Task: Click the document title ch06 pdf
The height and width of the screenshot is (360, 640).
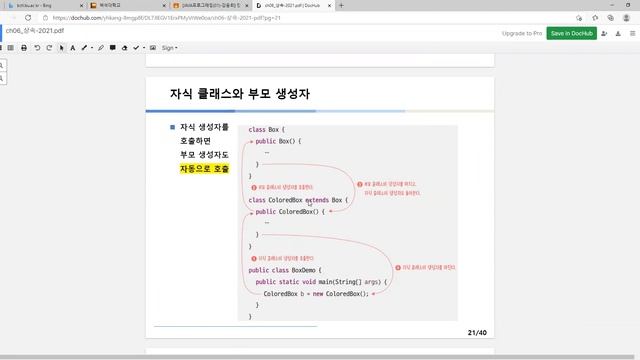Action: pos(35,31)
